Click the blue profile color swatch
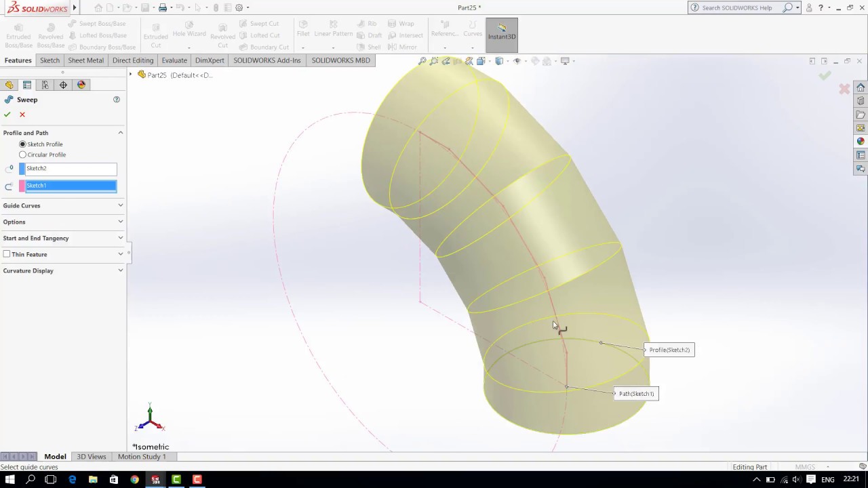This screenshot has width=868, height=488. (x=22, y=169)
